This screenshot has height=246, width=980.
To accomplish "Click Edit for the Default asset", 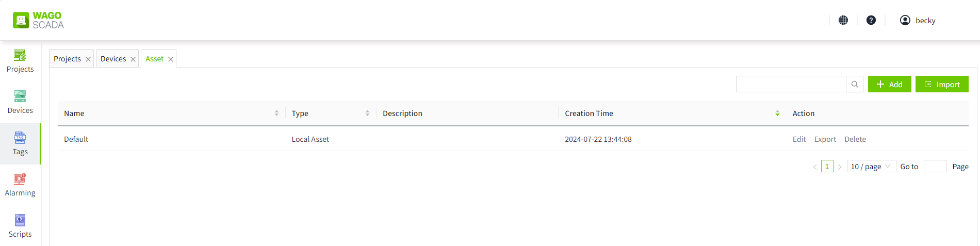I will [x=799, y=139].
